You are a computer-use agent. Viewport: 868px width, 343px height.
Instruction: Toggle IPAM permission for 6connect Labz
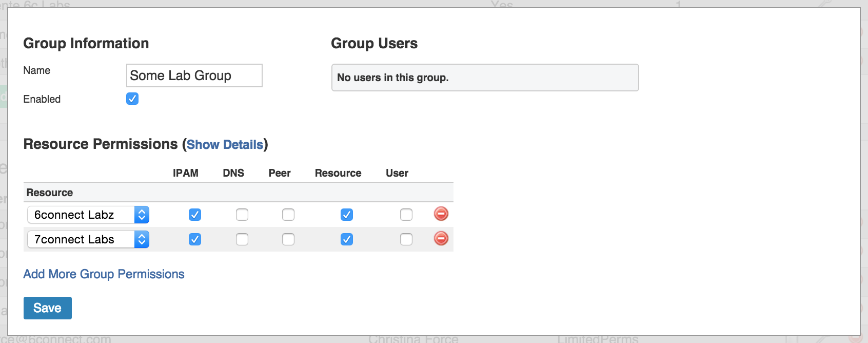click(195, 215)
